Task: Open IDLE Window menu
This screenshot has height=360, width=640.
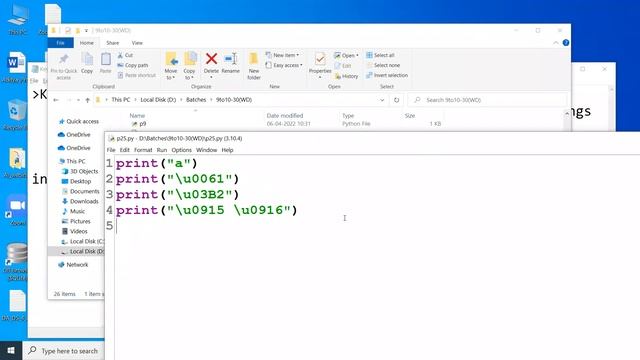Action: 207,150
